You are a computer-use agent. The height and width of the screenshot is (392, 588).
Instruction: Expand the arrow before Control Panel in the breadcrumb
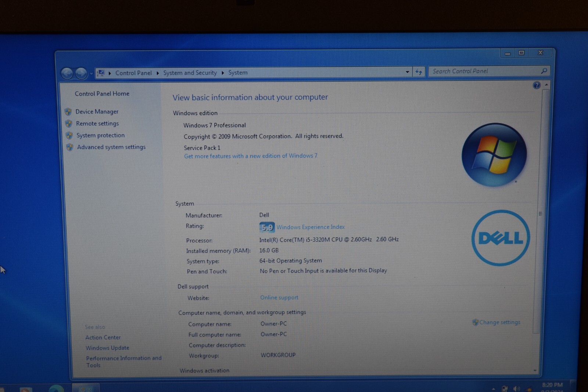click(x=110, y=73)
